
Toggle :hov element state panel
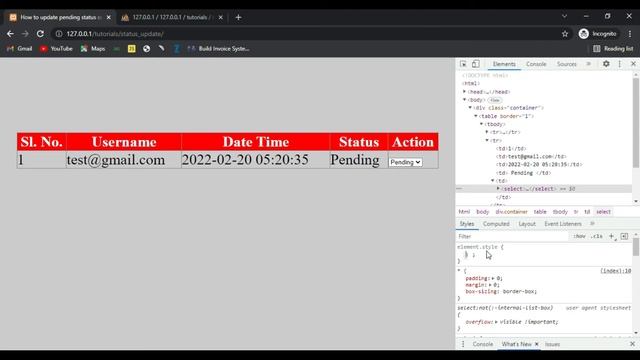(x=579, y=236)
